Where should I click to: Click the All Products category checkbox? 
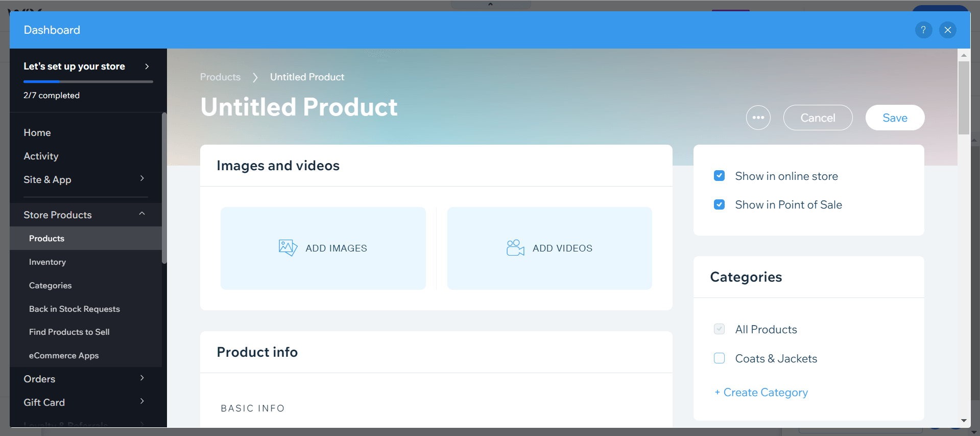pyautogui.click(x=719, y=329)
